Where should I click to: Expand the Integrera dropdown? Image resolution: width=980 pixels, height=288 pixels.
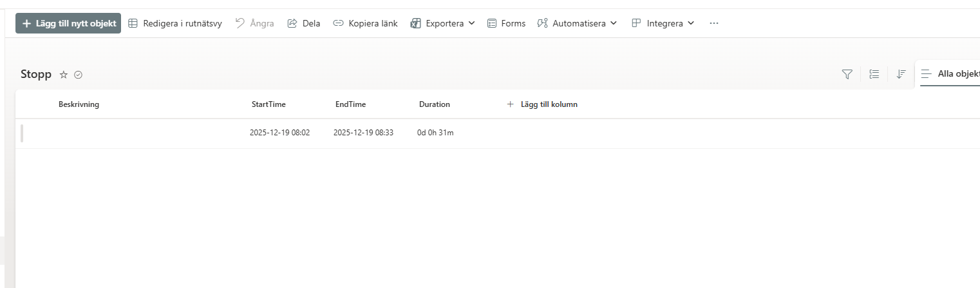(x=663, y=23)
